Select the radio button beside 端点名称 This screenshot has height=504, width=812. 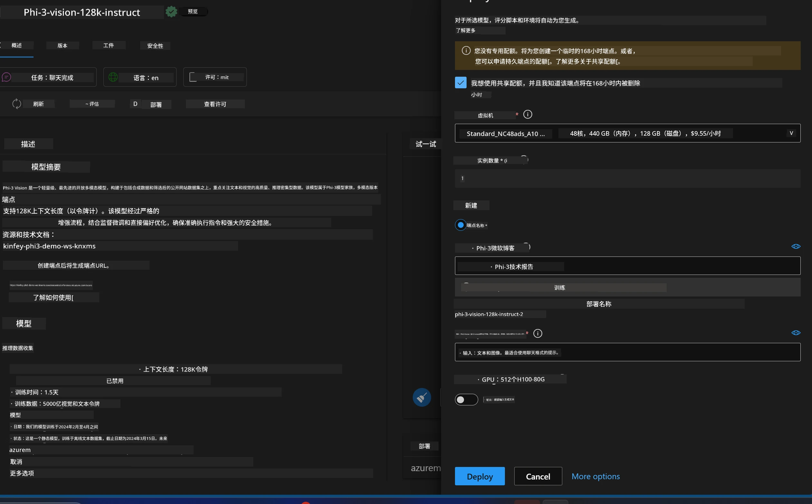pos(460,225)
